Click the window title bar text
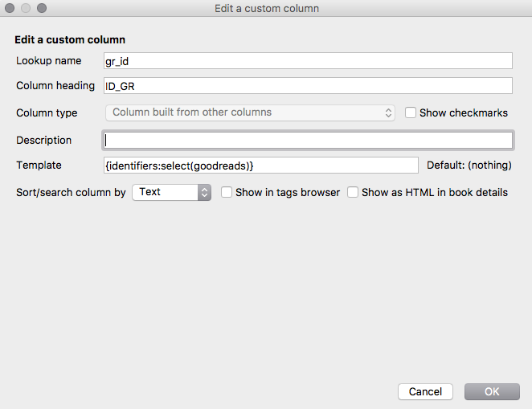The image size is (532, 409). (x=266, y=9)
